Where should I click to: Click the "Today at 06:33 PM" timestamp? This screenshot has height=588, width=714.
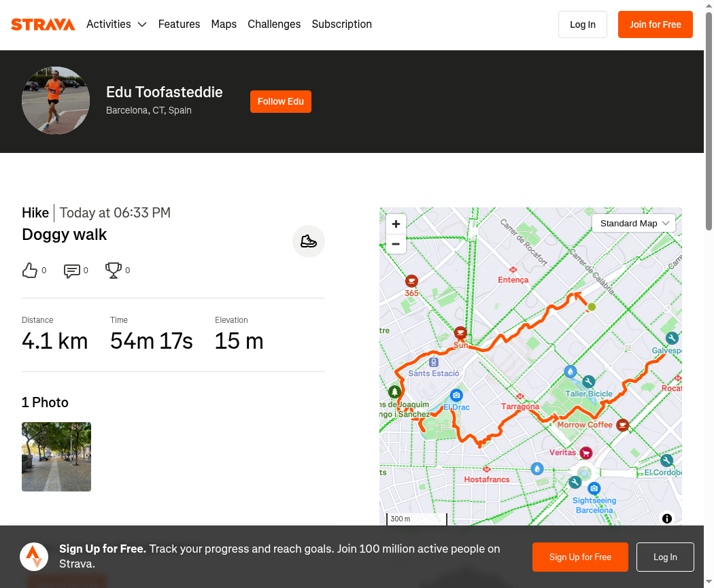(x=115, y=213)
